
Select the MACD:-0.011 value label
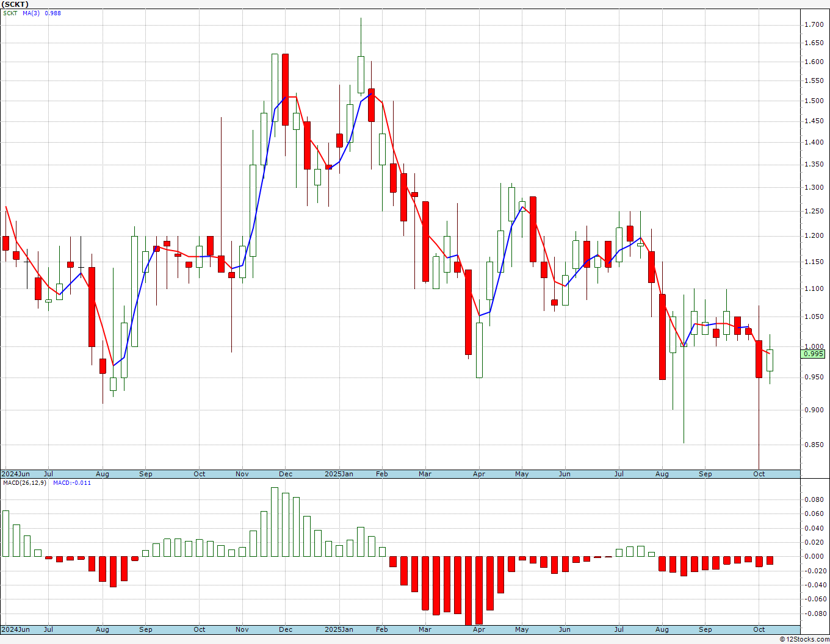coord(72,483)
